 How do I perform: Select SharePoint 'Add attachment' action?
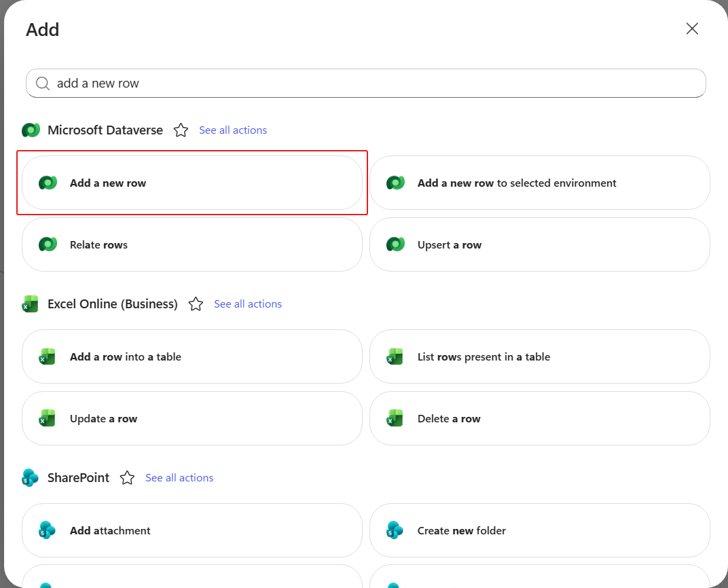[x=192, y=530]
